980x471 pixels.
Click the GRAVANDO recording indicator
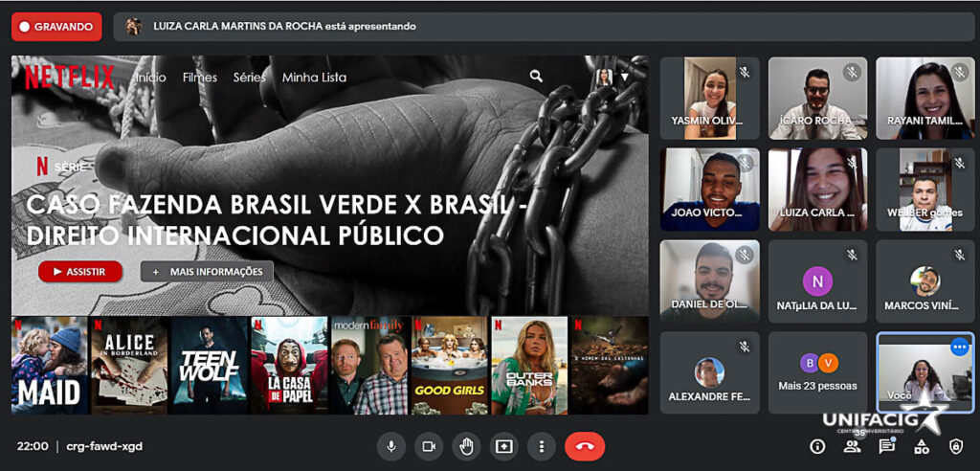coord(56,27)
